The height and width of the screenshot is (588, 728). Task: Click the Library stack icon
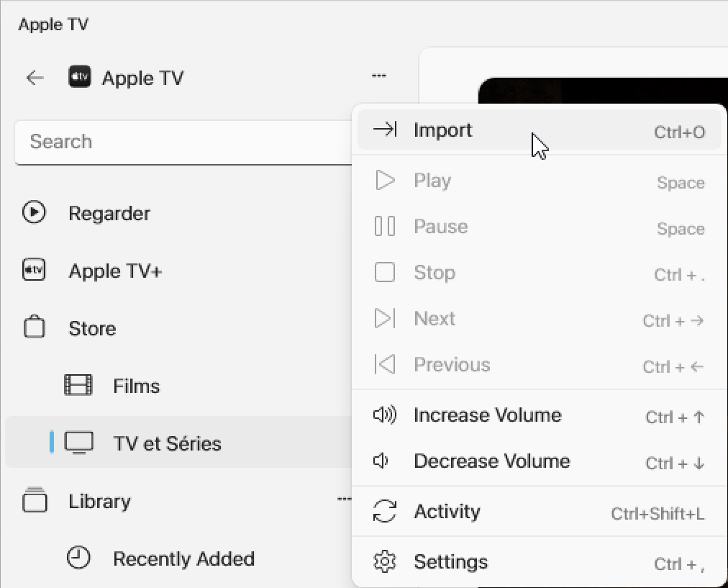(35, 499)
